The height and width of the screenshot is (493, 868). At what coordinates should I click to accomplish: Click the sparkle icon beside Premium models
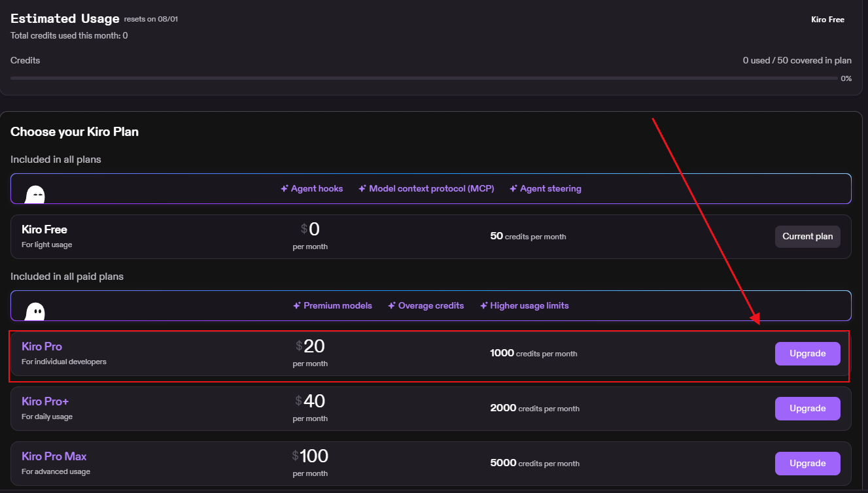tap(297, 305)
